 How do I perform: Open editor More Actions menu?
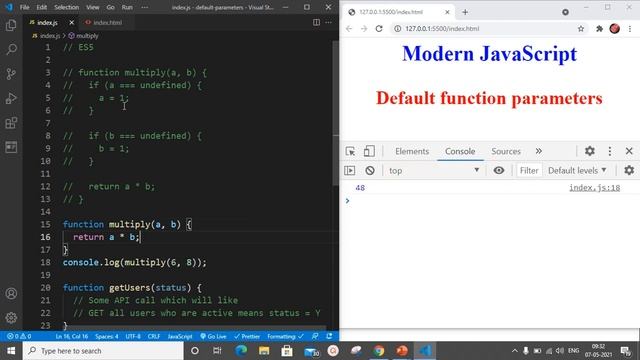click(329, 22)
